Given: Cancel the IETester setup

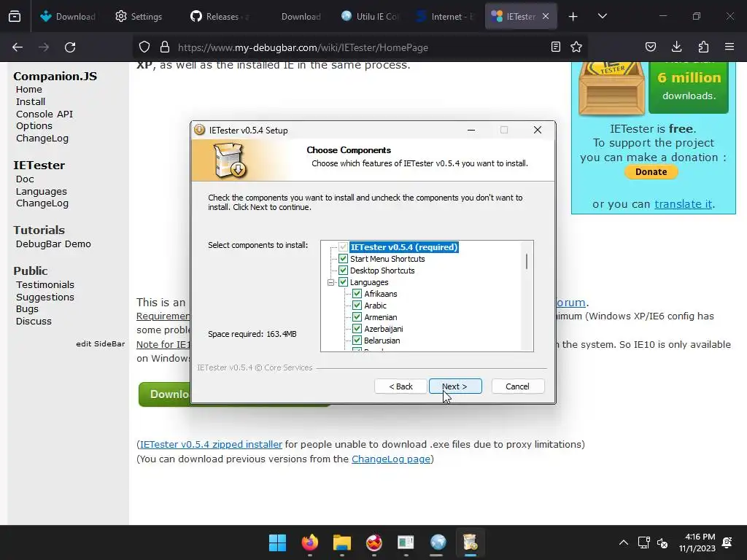Looking at the screenshot, I should (x=517, y=386).
